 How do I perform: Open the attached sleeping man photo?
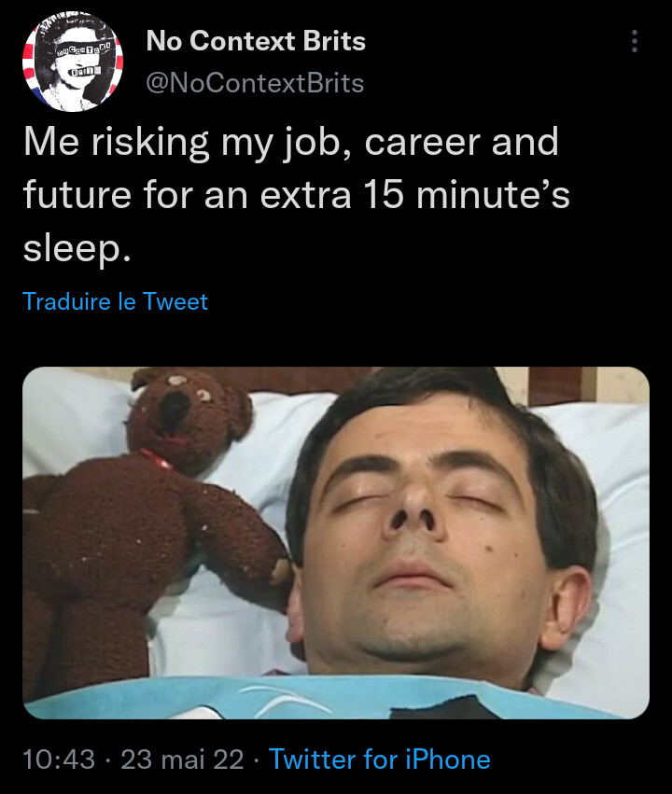(x=336, y=543)
